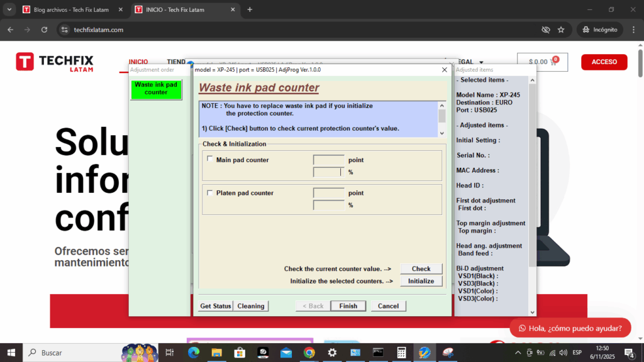This screenshot has height=362, width=644.
Task: Reload the page with the refresh icon
Action: [44, 30]
